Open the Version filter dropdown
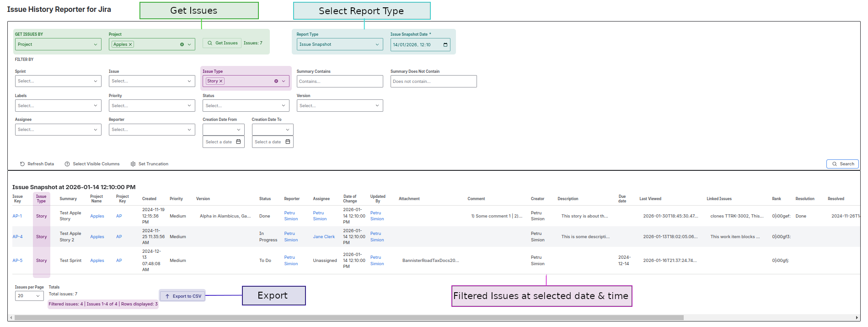This screenshot has height=327, width=868. point(340,106)
